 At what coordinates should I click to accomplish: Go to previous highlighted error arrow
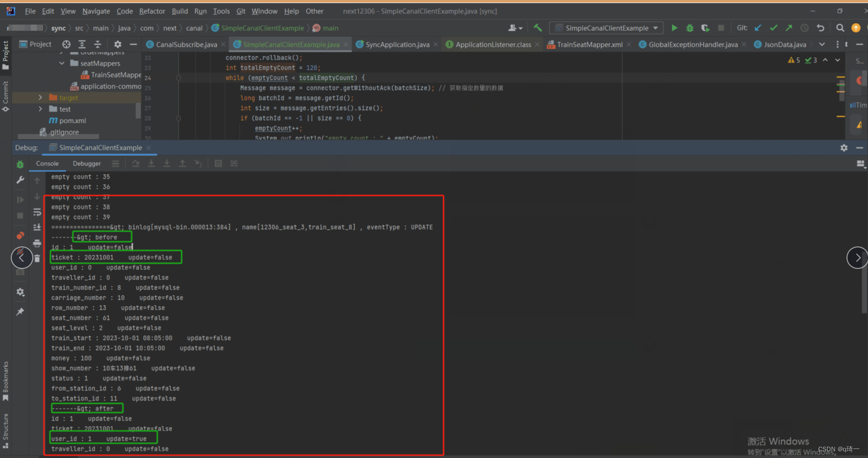(x=825, y=60)
